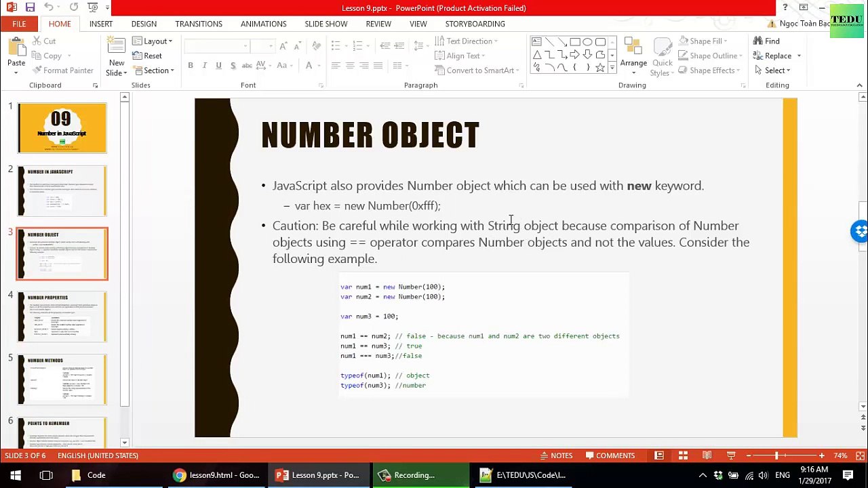Open the STORYBOARDING tab
The width and height of the screenshot is (868, 488).
coord(475,24)
